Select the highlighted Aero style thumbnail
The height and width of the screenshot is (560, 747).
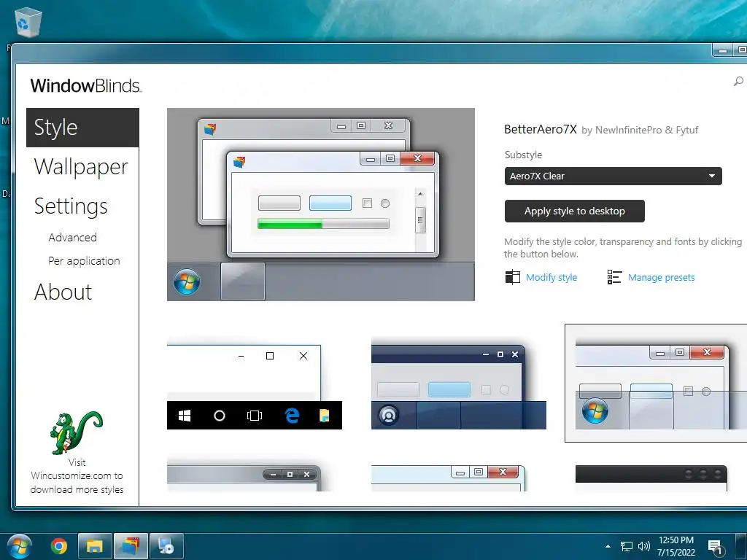tap(656, 384)
